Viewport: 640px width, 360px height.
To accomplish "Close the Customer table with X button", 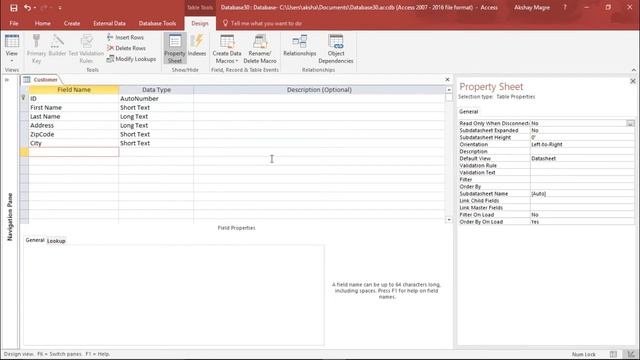I will pyautogui.click(x=447, y=80).
